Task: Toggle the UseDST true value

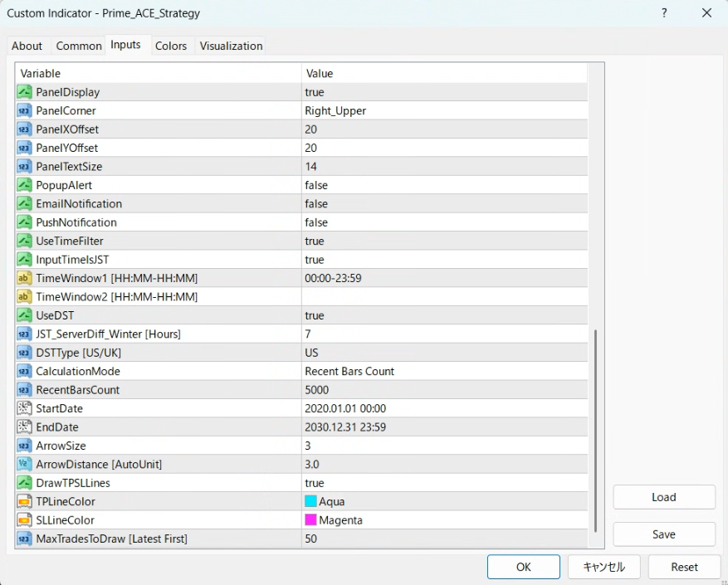Action: click(444, 315)
